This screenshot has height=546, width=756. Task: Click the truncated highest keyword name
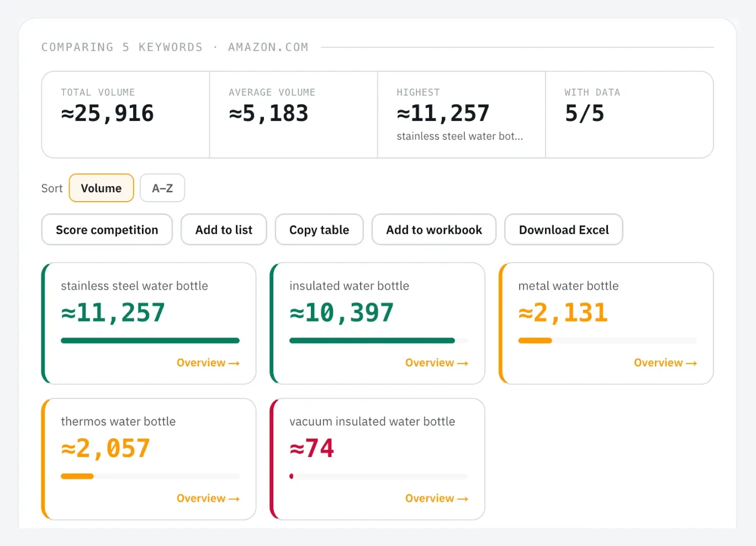point(459,136)
